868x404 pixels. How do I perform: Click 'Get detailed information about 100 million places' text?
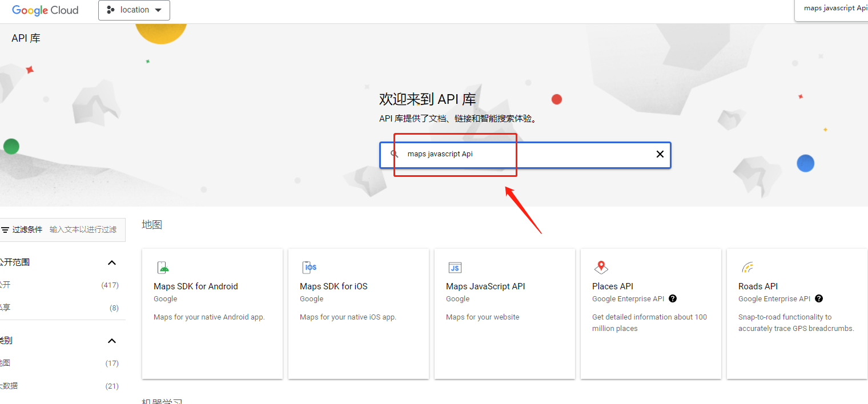tap(649, 323)
